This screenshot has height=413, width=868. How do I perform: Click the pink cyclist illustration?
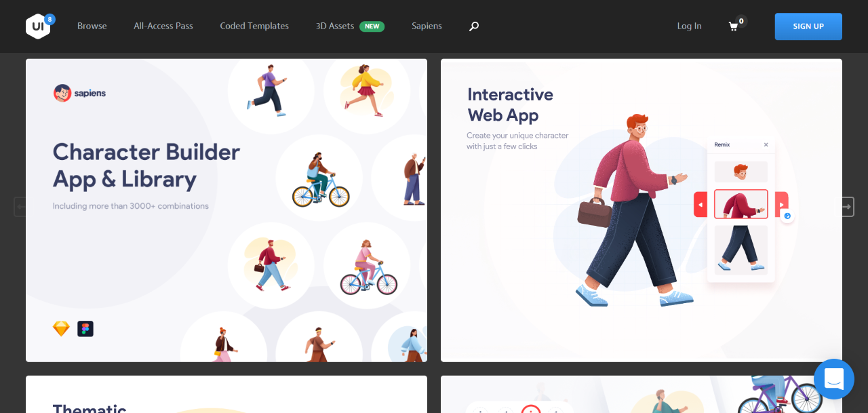click(x=368, y=267)
